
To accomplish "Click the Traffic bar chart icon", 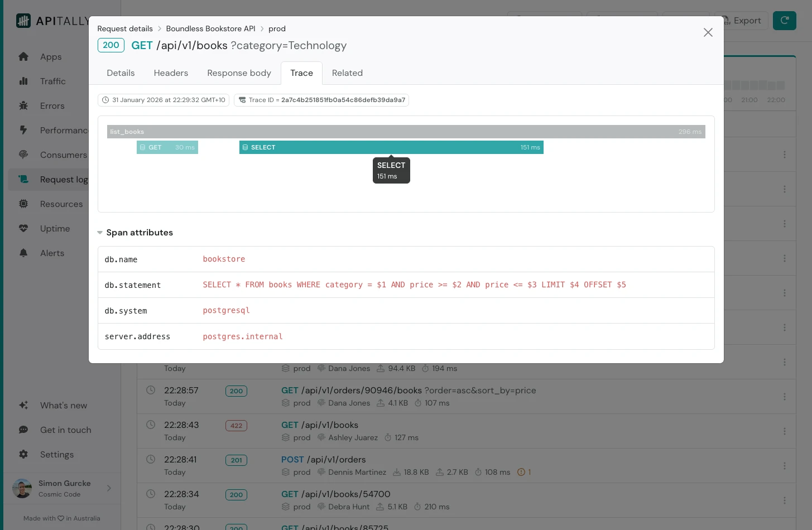I will 23,81.
